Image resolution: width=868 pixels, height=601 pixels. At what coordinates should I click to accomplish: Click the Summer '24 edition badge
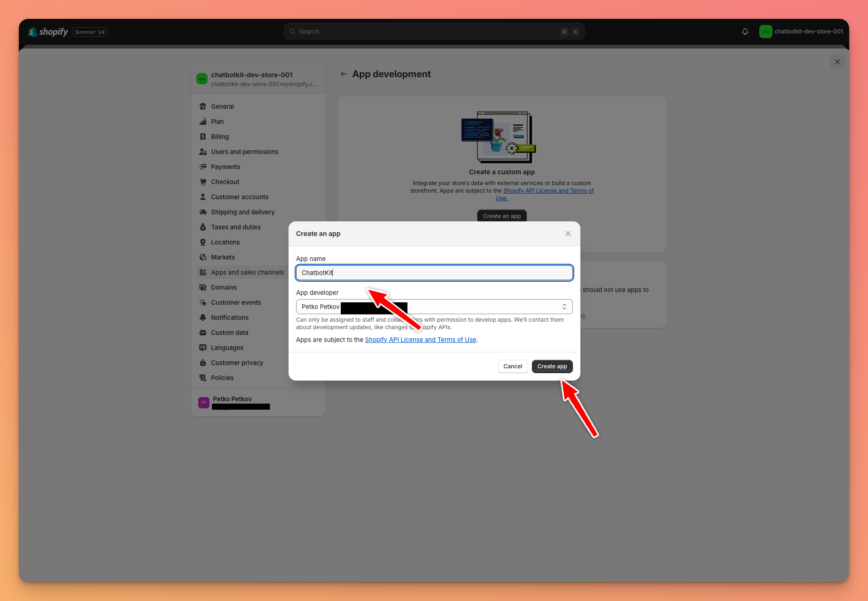click(90, 32)
